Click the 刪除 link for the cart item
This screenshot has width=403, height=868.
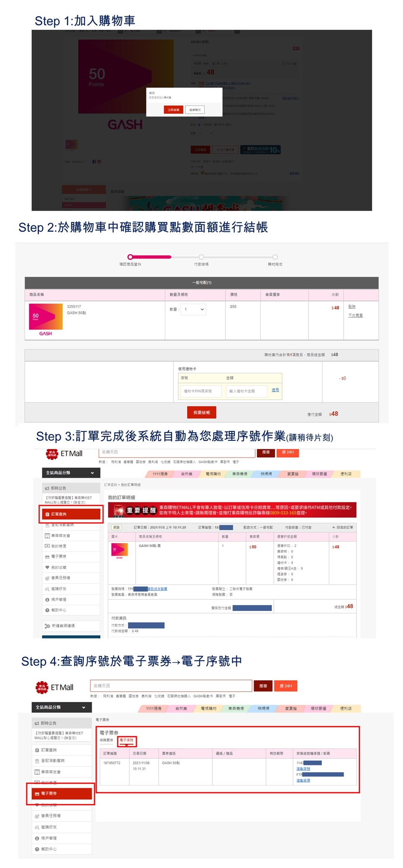[x=351, y=306]
